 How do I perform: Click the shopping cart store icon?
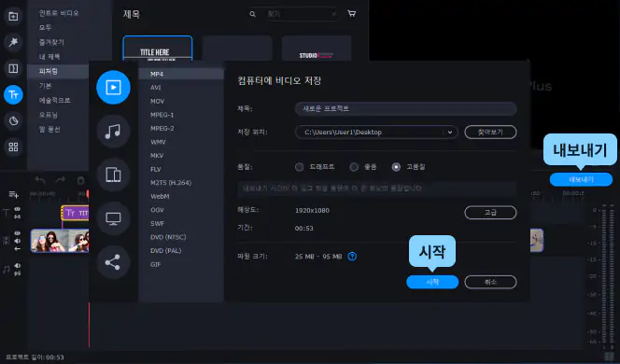point(351,13)
